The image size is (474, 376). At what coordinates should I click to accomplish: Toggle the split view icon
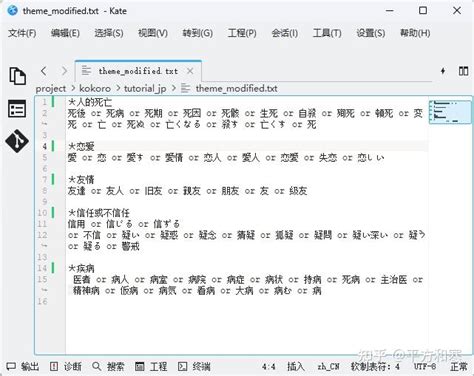463,71
